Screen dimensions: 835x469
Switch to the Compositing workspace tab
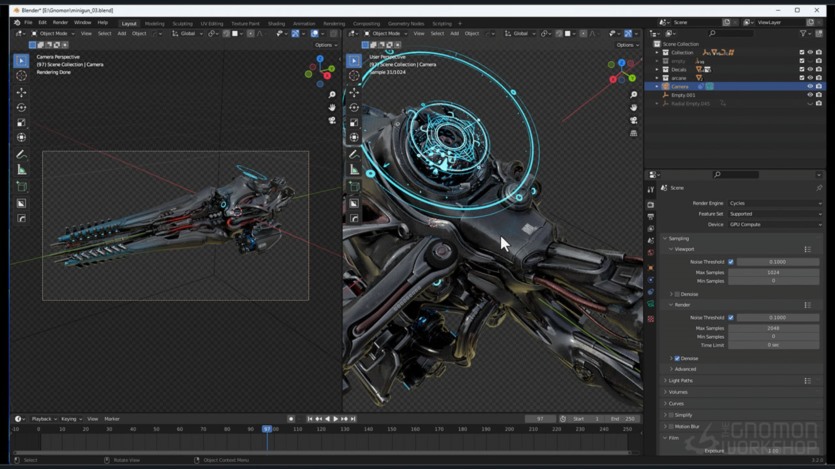(366, 23)
